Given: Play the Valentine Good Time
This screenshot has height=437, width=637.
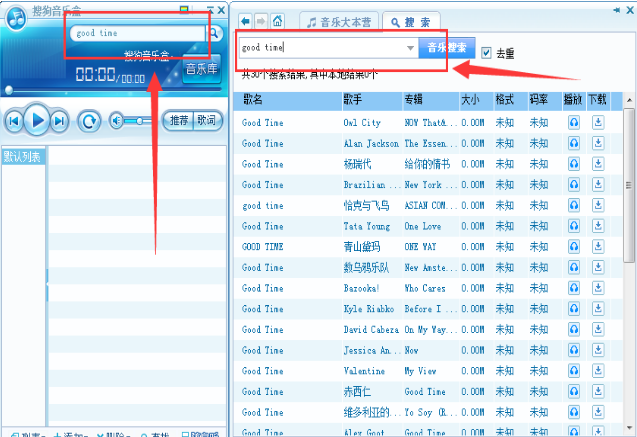Looking at the screenshot, I should coord(574,371).
